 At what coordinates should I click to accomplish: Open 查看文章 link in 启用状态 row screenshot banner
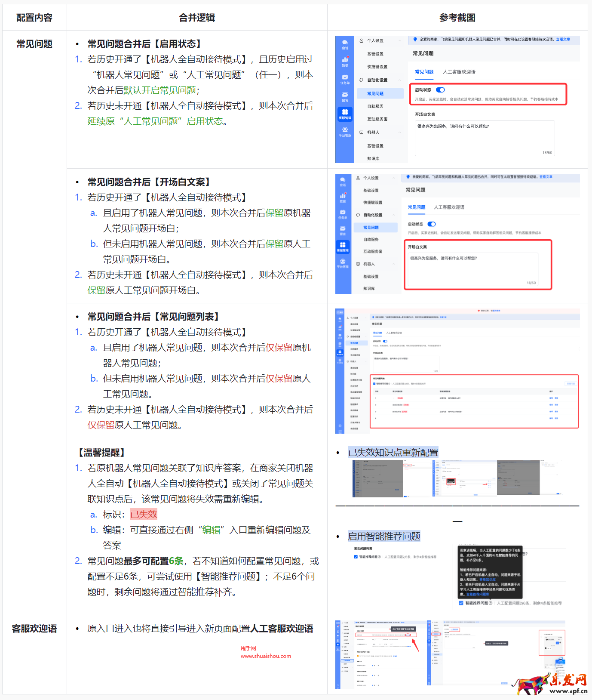point(563,39)
